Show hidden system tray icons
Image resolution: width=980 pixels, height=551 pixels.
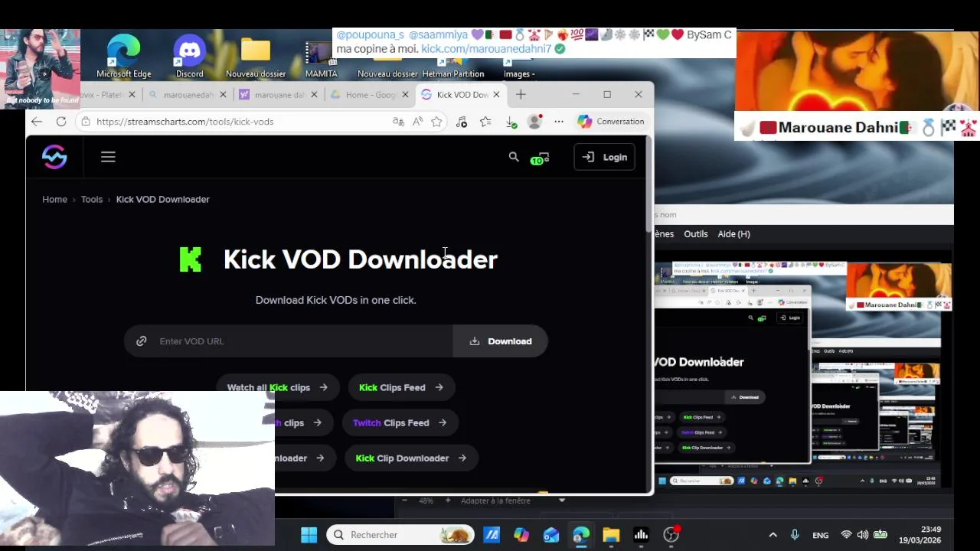tap(773, 535)
